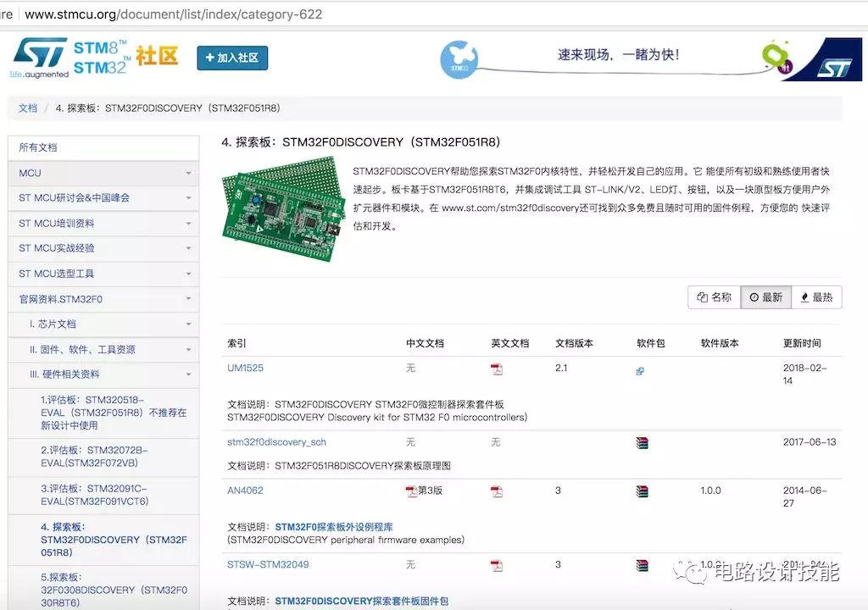Open the UM1525 document link
Image resolution: width=868 pixels, height=610 pixels.
click(x=245, y=368)
